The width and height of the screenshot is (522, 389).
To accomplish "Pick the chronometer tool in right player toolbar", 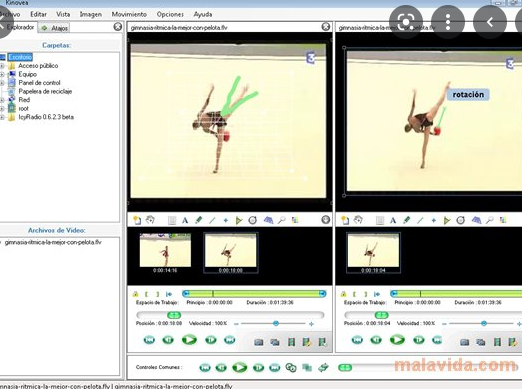I will [460, 220].
